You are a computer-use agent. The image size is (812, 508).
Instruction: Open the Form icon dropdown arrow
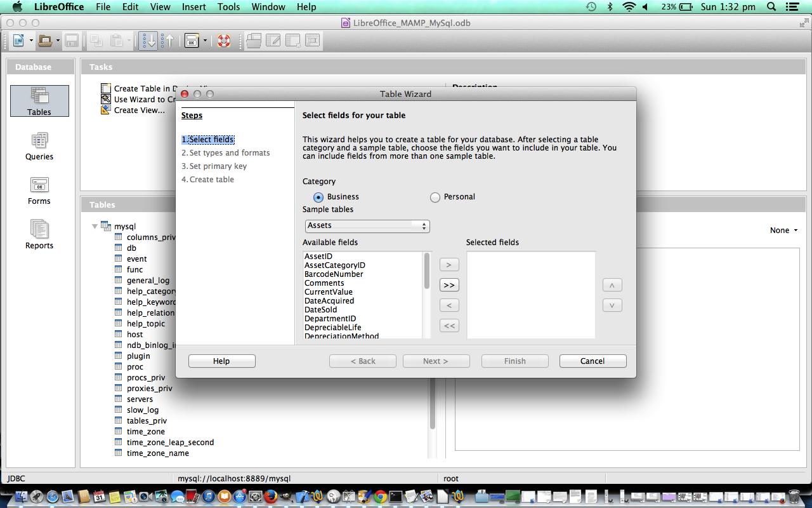point(205,41)
